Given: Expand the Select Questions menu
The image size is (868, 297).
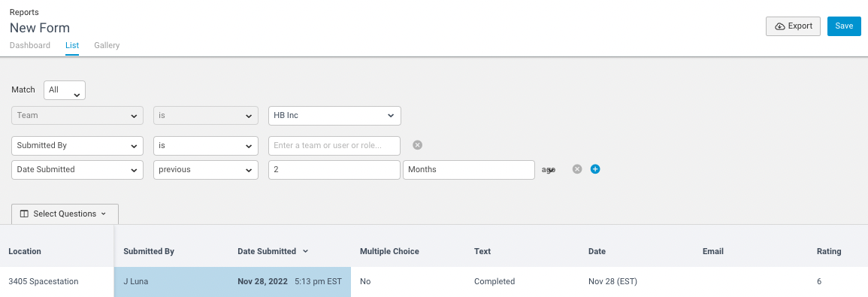Looking at the screenshot, I should 65,214.
